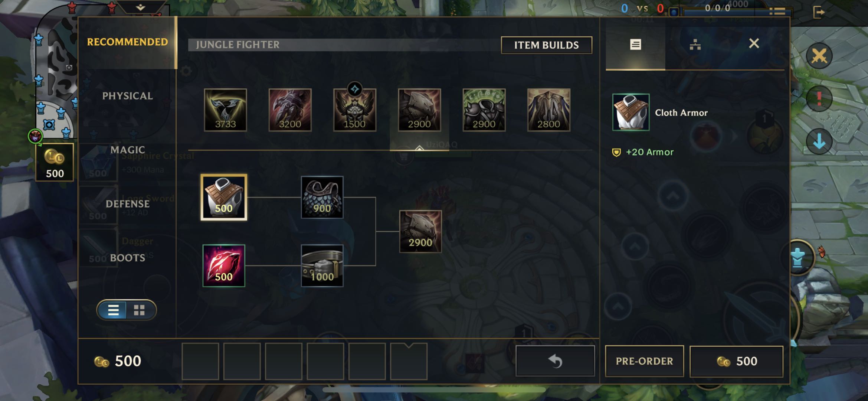Collapse the minimap dropdown chevron at top

[x=140, y=7]
